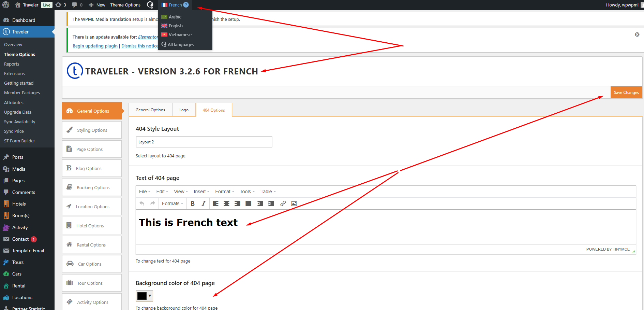Image resolution: width=644 pixels, height=310 pixels.
Task: Center-align text with the align center icon
Action: [x=226, y=203]
